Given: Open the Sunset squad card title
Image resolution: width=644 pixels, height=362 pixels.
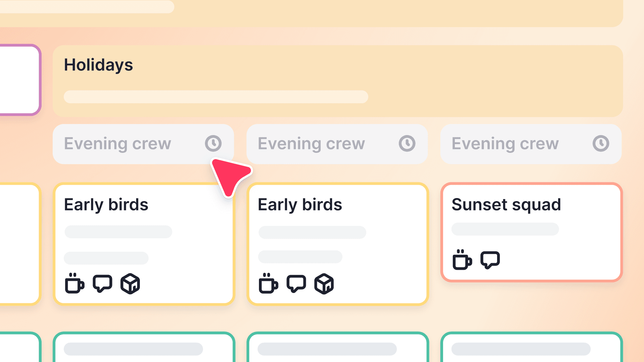Looking at the screenshot, I should [x=506, y=204].
